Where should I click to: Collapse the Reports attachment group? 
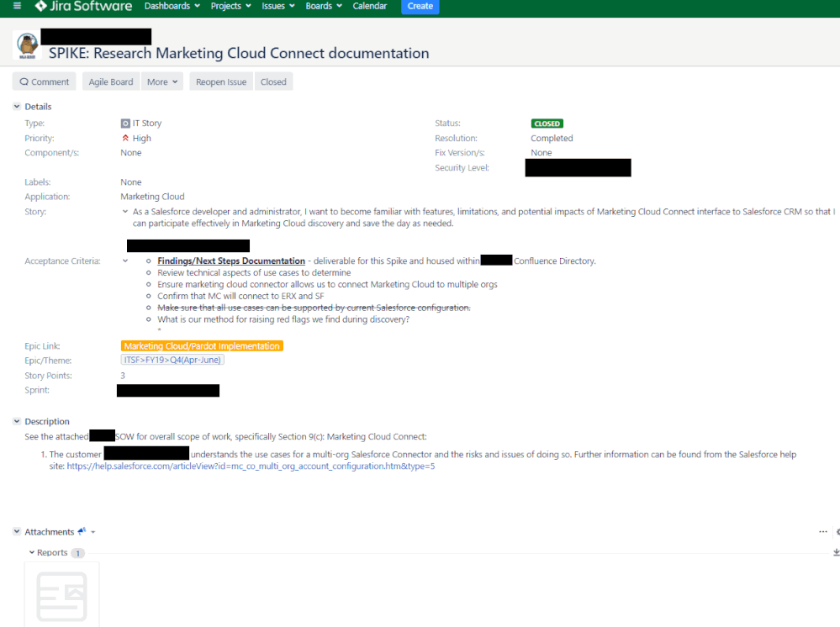(x=32, y=552)
